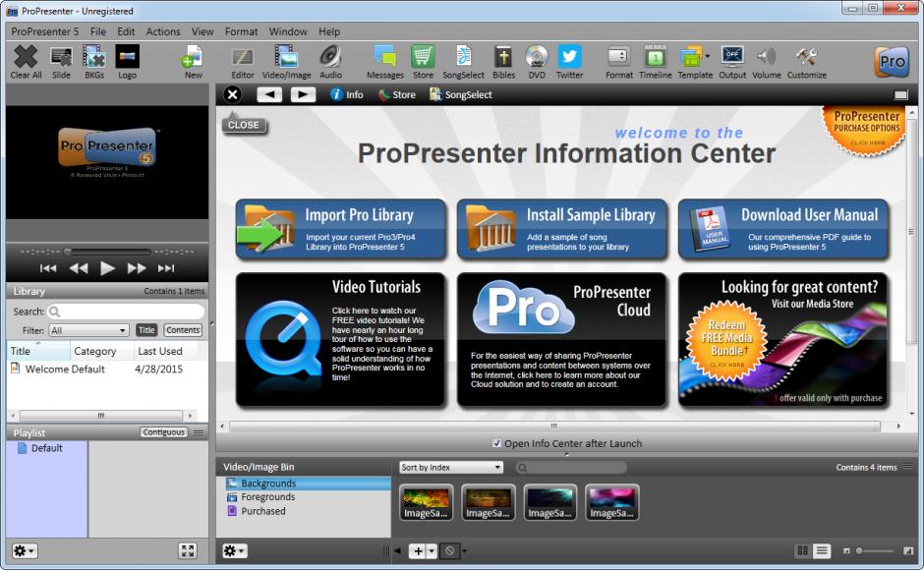Open the Audio bin icon
Viewport: 924px width, 570px height.
point(330,62)
